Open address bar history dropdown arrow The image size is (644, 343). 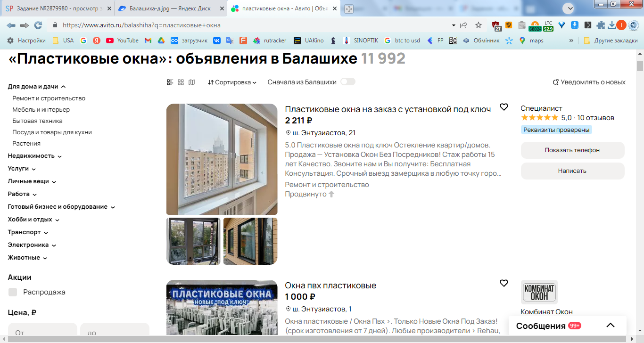454,25
